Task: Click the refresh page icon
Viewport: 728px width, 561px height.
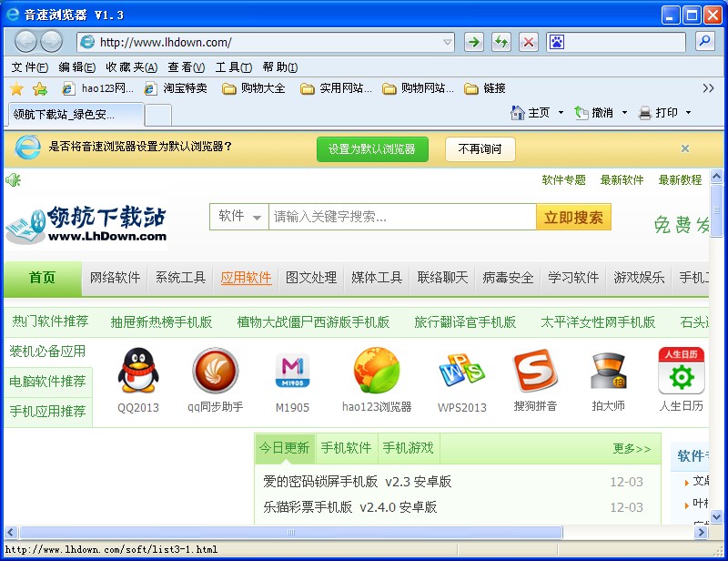Action: pos(501,42)
